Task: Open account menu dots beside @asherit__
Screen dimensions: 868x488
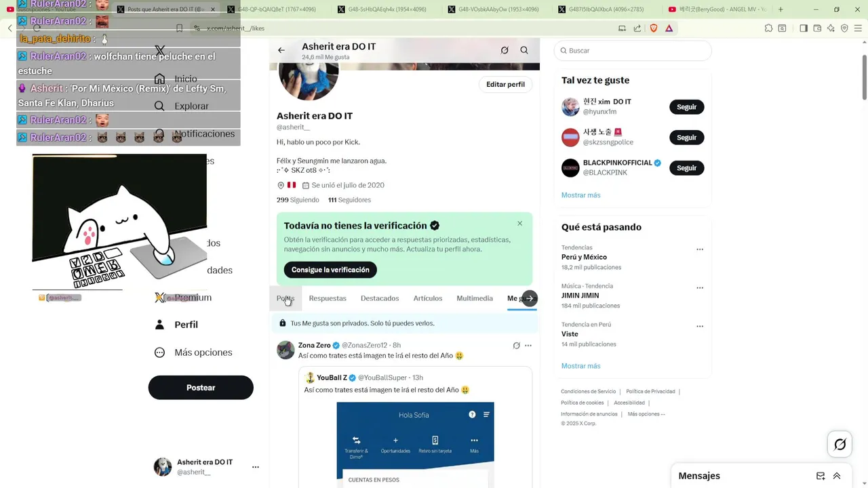Action: point(256,467)
